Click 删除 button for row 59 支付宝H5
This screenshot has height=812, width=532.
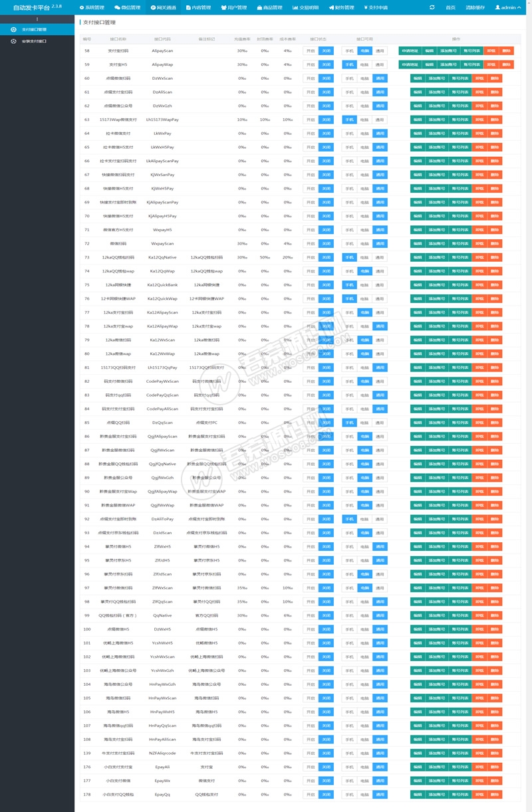pos(506,64)
